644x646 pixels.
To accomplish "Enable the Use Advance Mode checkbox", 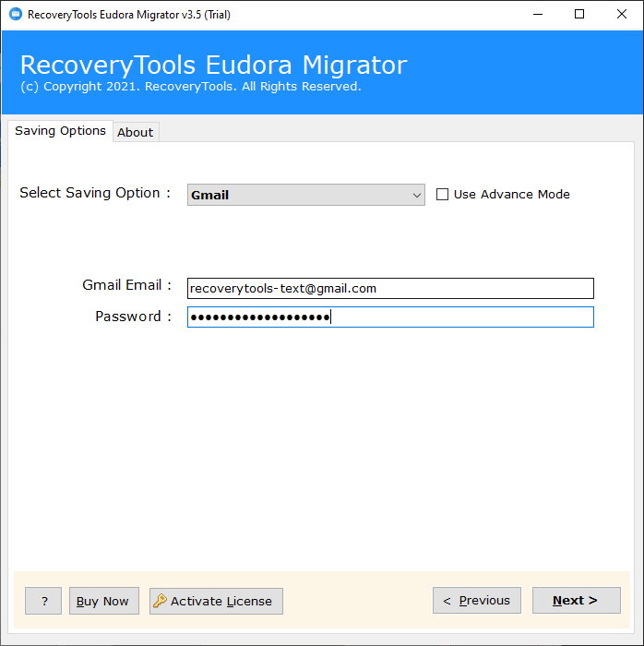I will 442,194.
